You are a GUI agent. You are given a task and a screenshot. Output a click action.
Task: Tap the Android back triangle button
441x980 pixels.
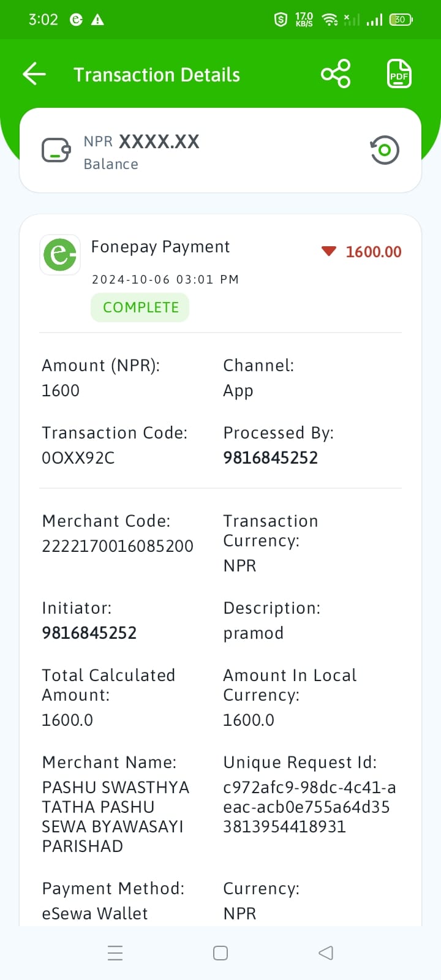(x=326, y=953)
